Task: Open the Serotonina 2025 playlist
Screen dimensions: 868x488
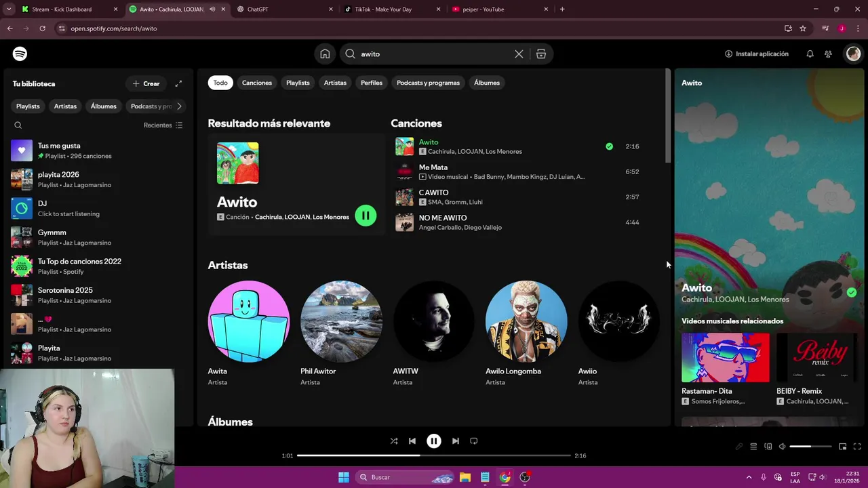Action: 98,295
